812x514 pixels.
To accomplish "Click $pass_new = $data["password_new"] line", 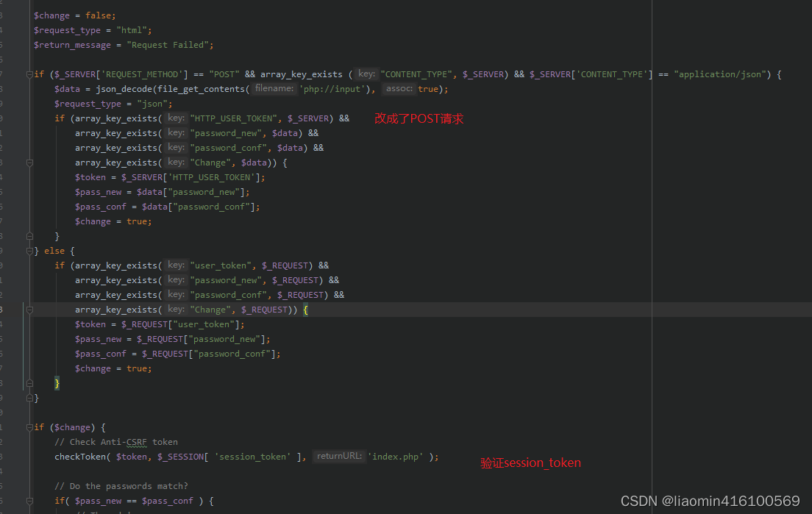I will 162,192.
